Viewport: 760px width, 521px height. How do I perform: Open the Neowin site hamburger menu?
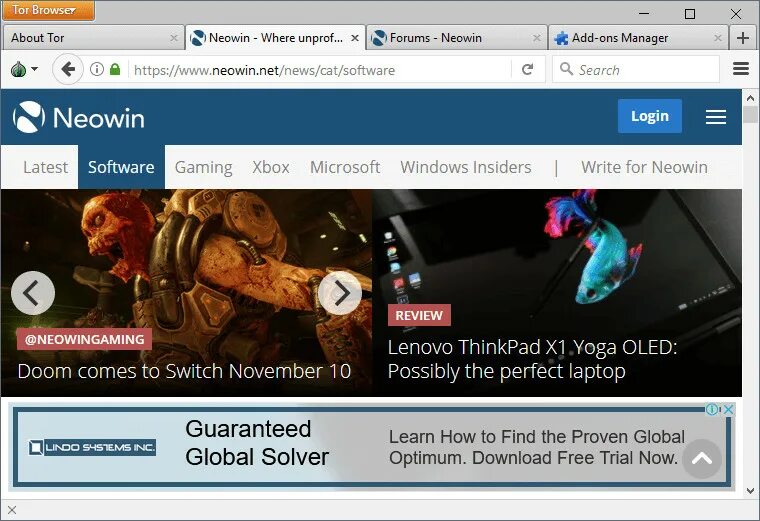(x=715, y=117)
